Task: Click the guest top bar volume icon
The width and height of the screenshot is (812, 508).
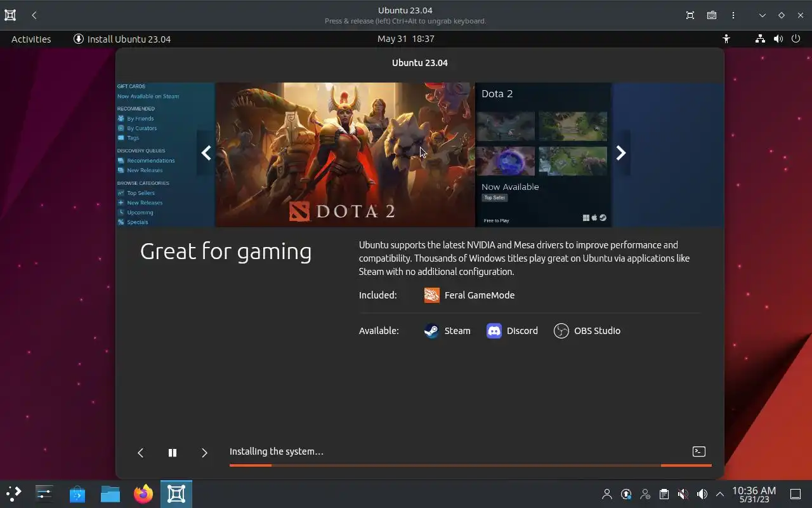Action: point(778,39)
